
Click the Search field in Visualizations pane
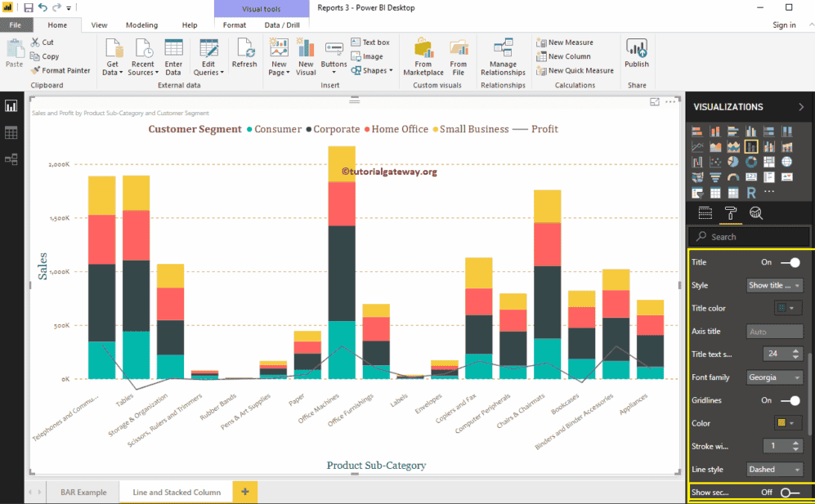(x=748, y=236)
